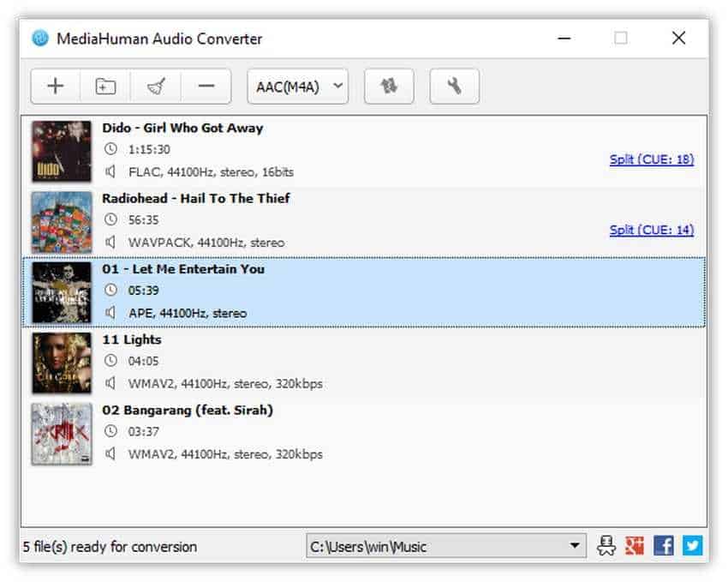Viewport: 728px width, 582px height.
Task: Select the '11 Lights' track title
Action: (x=132, y=339)
